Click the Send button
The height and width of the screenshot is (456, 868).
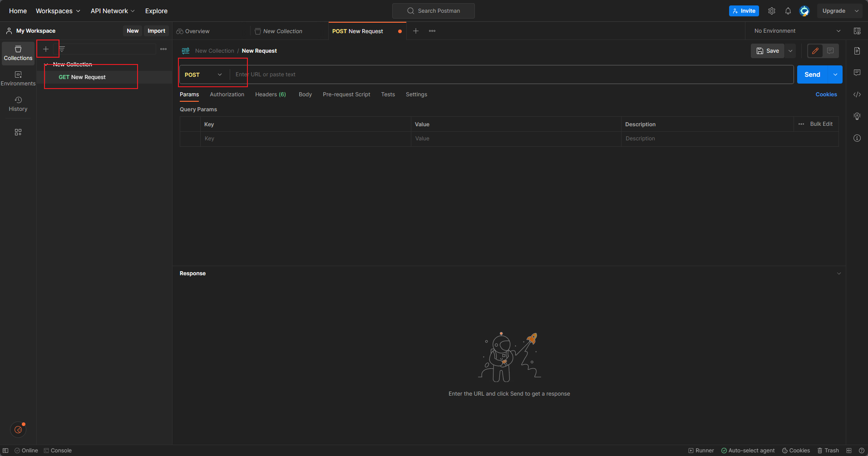click(x=813, y=74)
